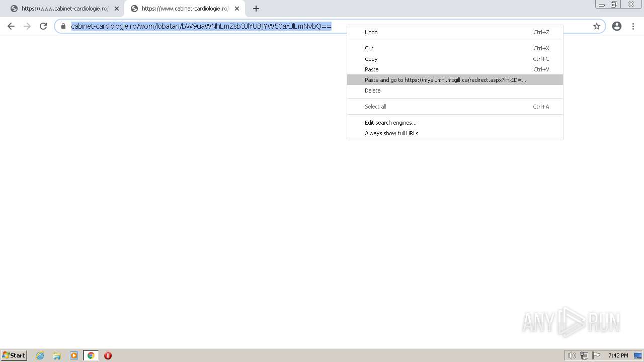644x362 pixels.
Task: Open Edit search engines option
Action: (x=455, y=123)
